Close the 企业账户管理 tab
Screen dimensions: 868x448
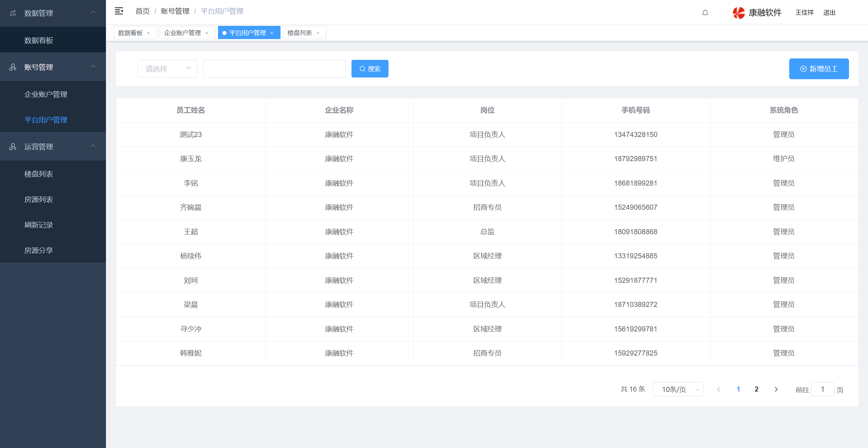pos(207,33)
